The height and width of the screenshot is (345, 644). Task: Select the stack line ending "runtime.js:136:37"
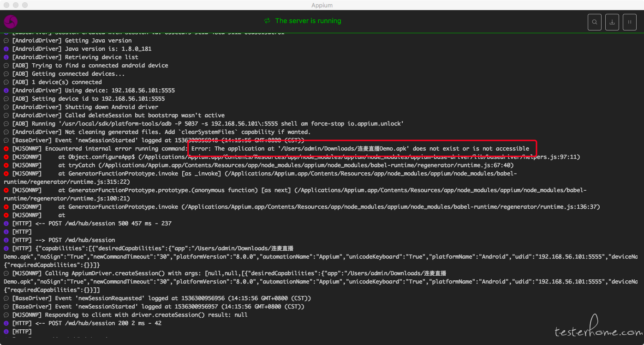point(306,206)
